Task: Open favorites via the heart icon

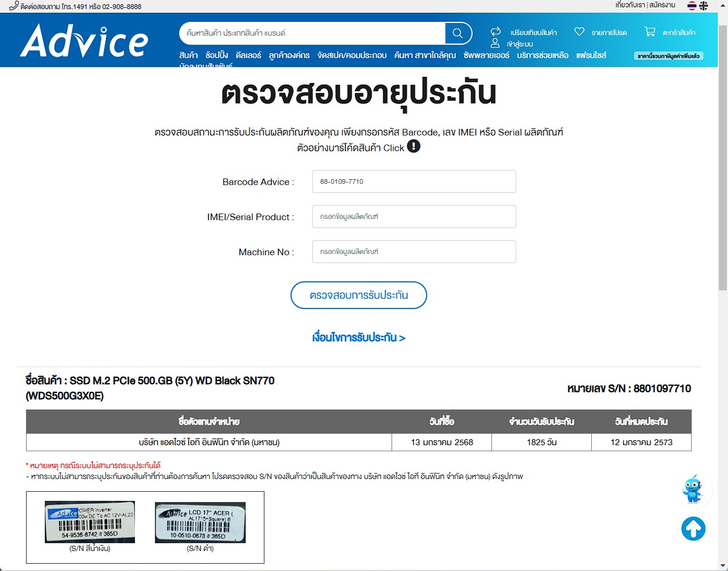Action: click(579, 31)
